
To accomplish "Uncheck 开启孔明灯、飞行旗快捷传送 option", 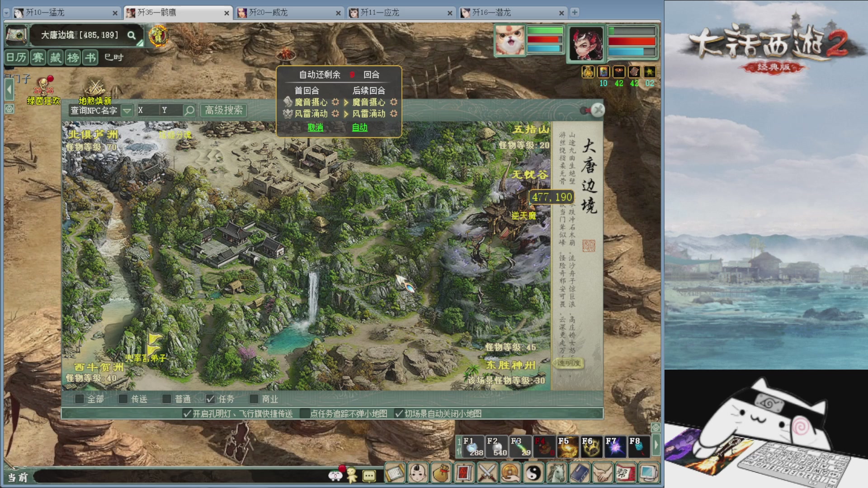I will pos(187,413).
